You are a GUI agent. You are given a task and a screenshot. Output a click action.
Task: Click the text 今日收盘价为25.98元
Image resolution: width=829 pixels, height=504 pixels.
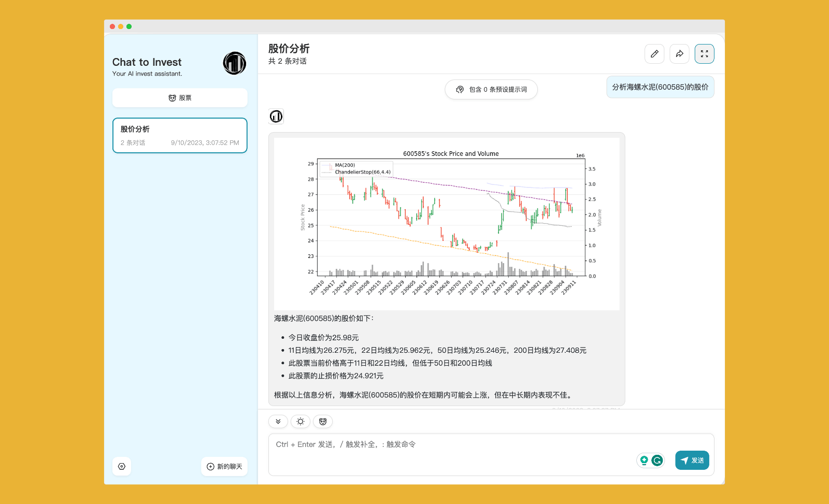coord(323,338)
